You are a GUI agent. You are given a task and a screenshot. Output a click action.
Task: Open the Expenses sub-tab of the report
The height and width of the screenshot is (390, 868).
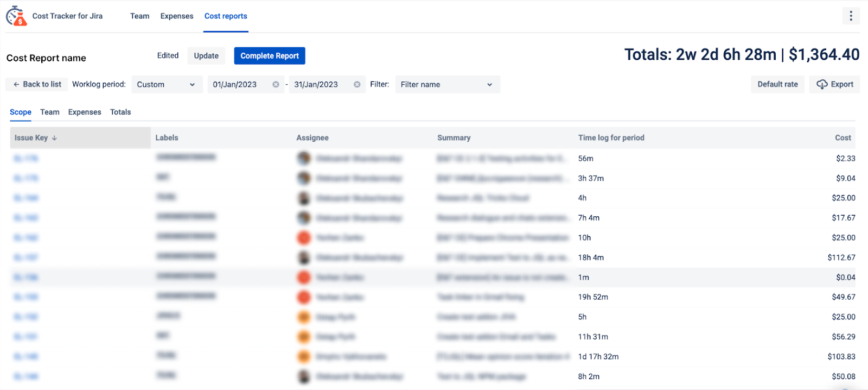[x=85, y=112]
